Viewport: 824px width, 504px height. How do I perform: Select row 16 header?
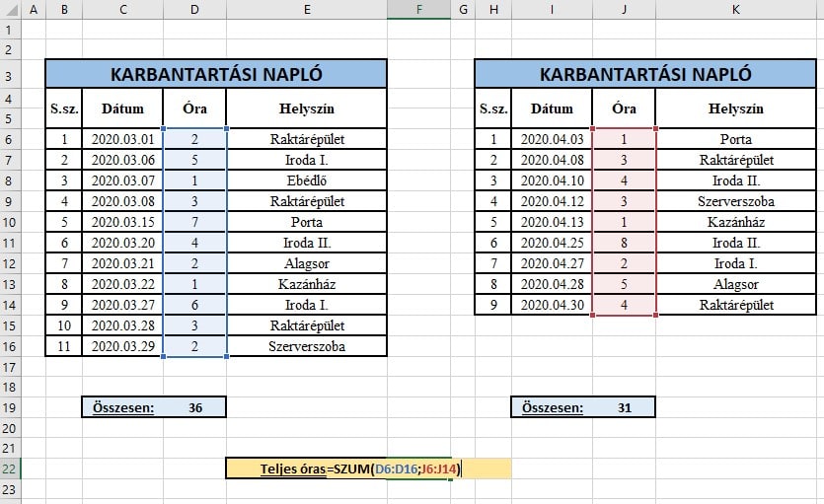(10, 346)
